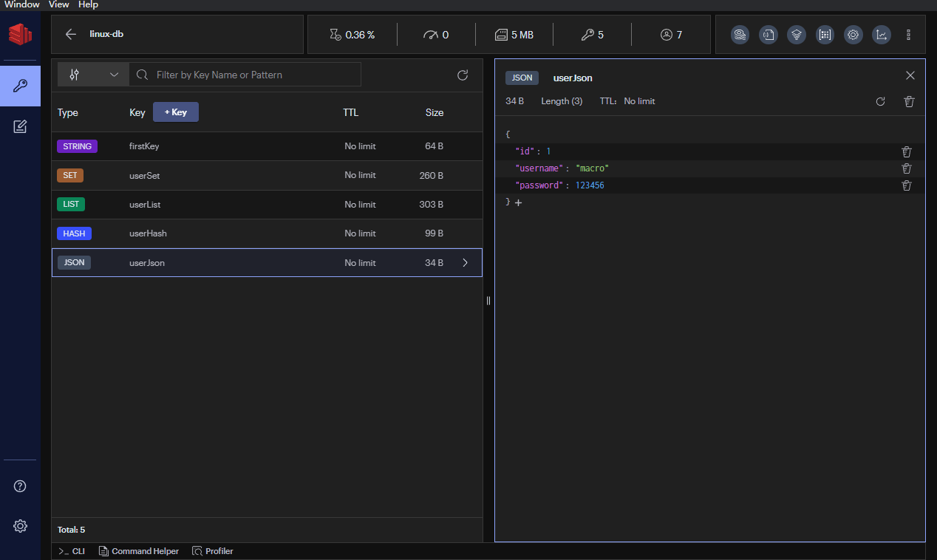Refresh the userJson key details
The height and width of the screenshot is (560, 937).
click(x=880, y=101)
